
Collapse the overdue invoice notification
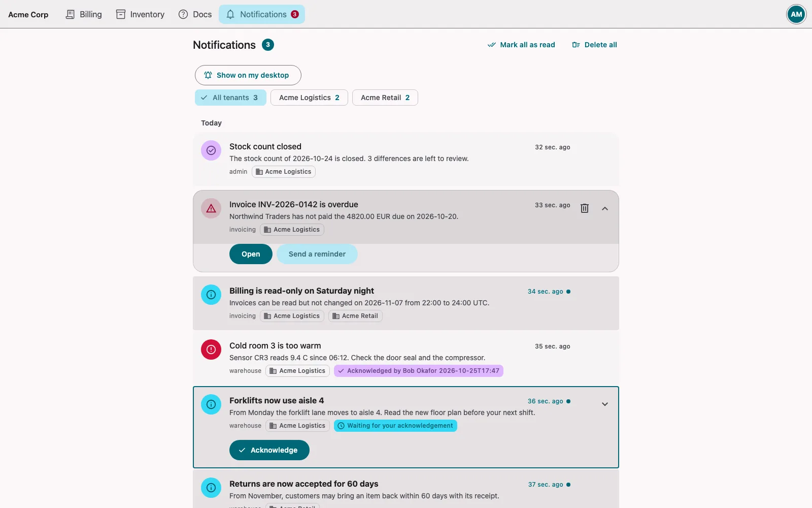click(605, 208)
